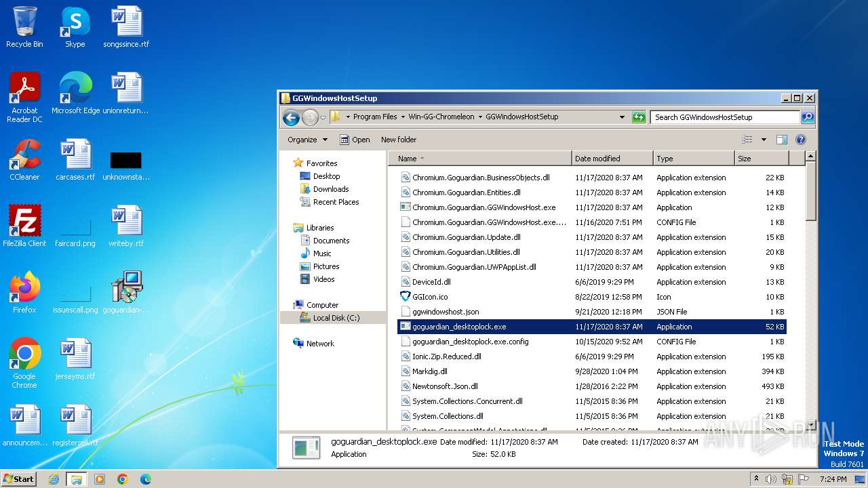868x488 pixels.
Task: Click the Chrome taskbar icon
Action: click(x=123, y=479)
